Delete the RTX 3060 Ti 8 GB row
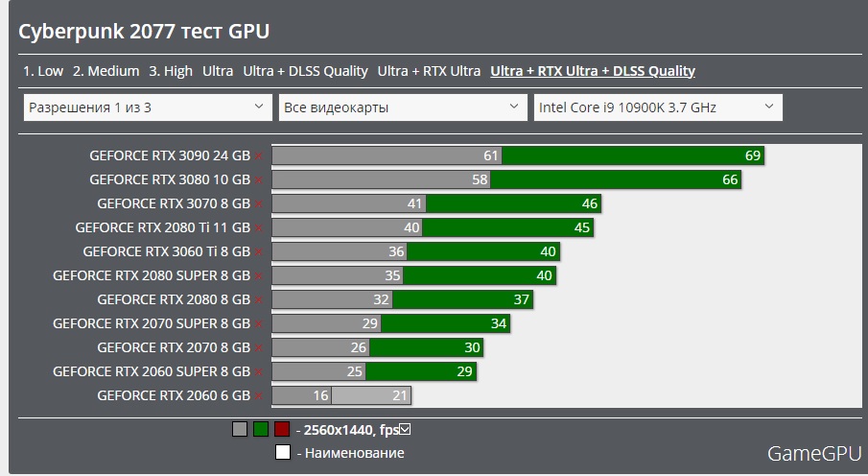 (x=258, y=251)
